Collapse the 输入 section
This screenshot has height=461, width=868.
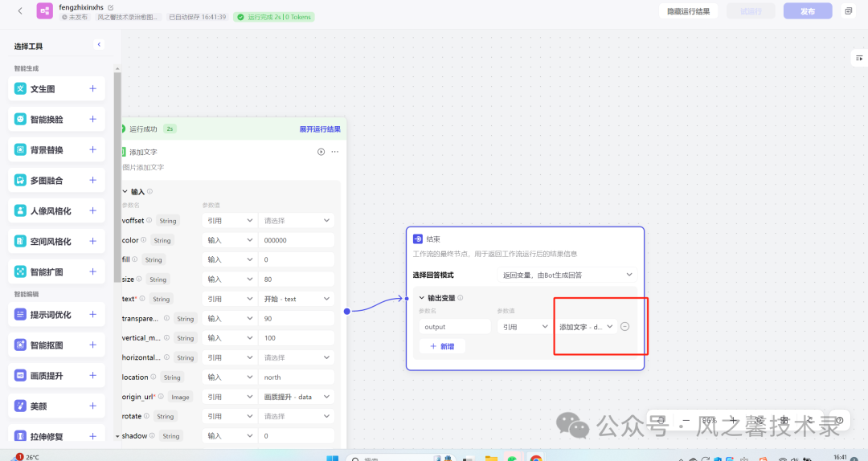(x=125, y=191)
